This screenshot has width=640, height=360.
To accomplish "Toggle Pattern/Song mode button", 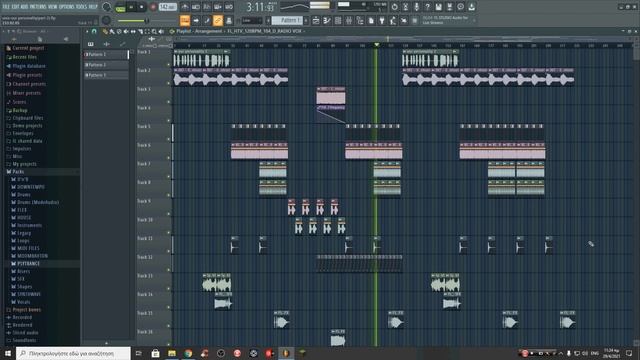I will pyautogui.click(x=120, y=7).
